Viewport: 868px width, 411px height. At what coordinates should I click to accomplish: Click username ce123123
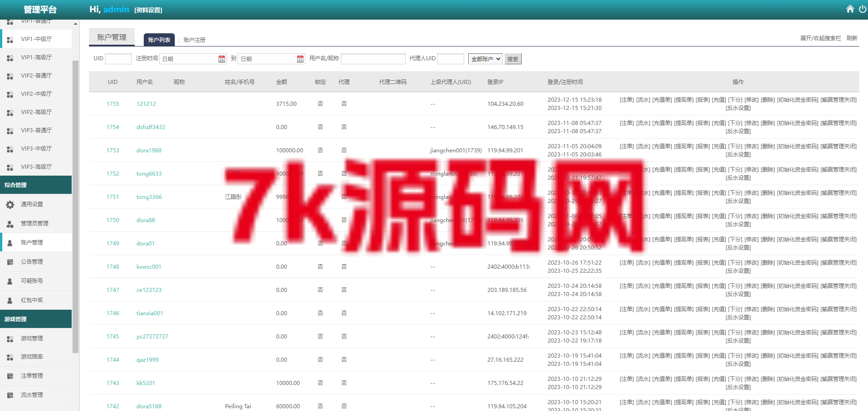[x=149, y=290]
